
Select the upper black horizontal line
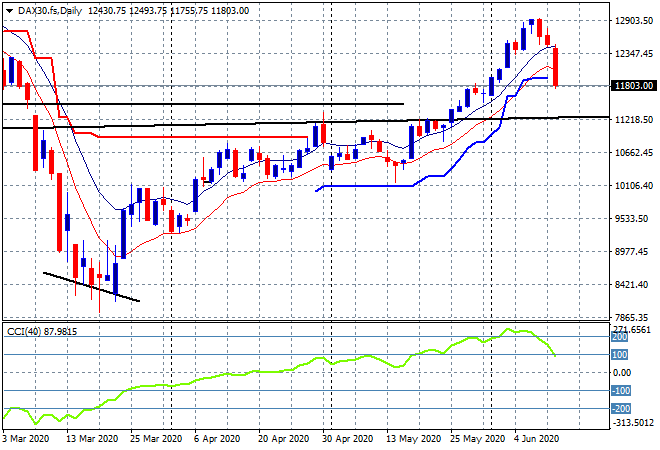coord(203,104)
